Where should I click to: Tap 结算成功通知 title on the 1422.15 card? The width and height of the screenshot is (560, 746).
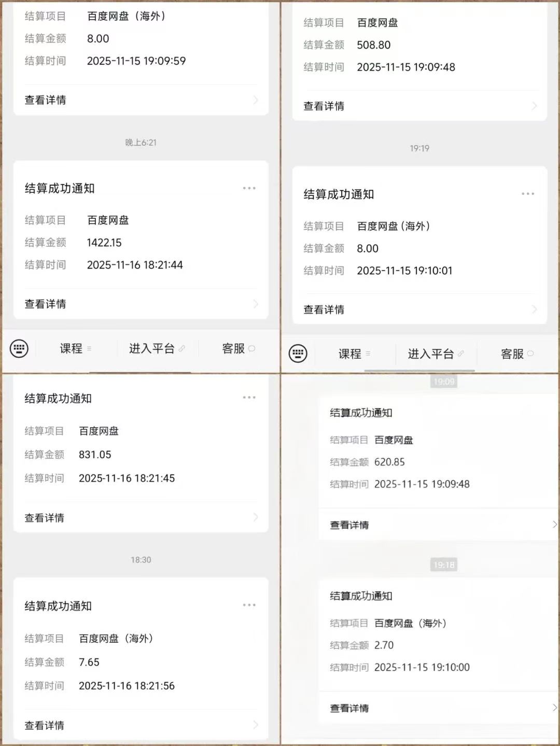60,188
